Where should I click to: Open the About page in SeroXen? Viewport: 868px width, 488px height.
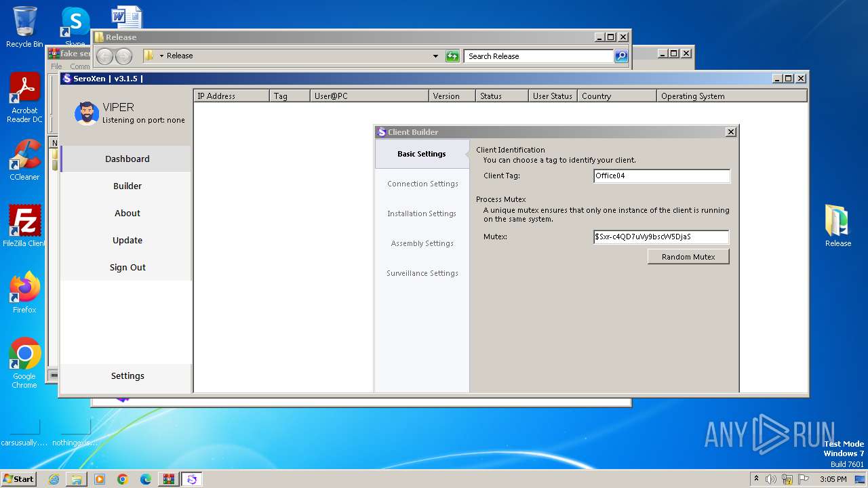127,213
